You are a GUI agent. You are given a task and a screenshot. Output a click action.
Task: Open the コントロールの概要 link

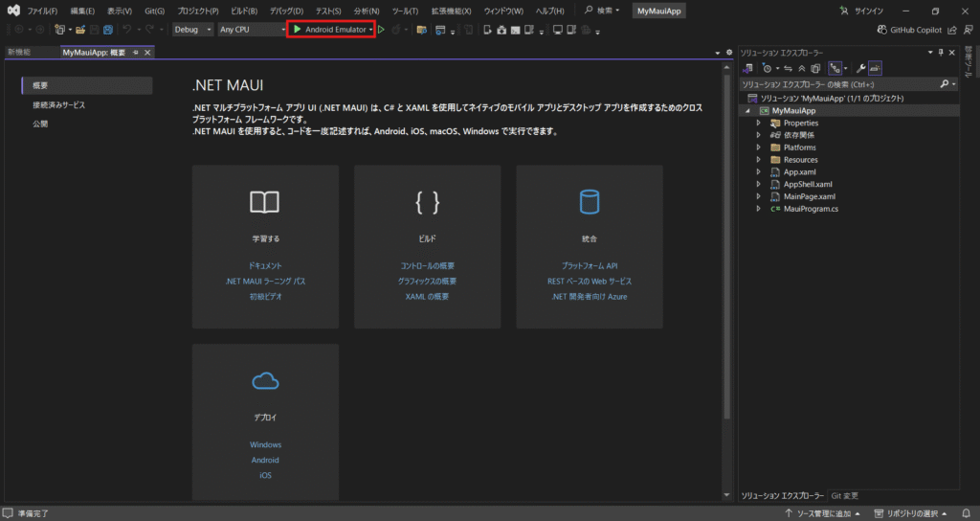point(428,266)
